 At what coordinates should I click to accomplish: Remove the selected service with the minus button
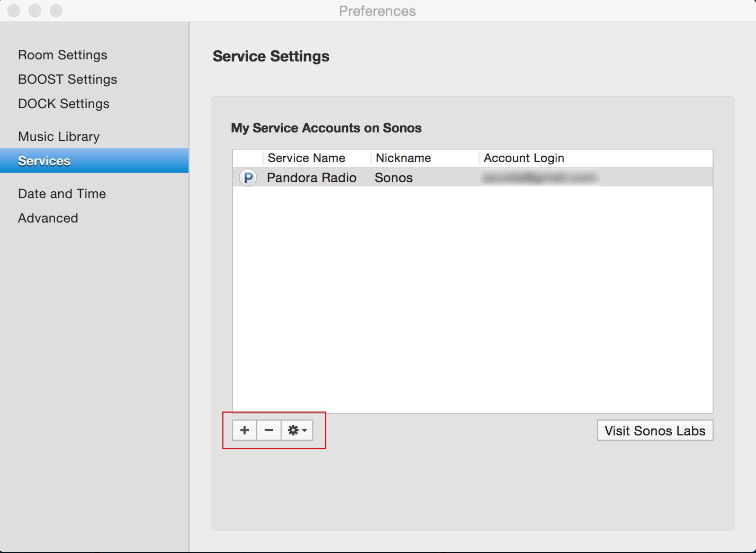(269, 430)
